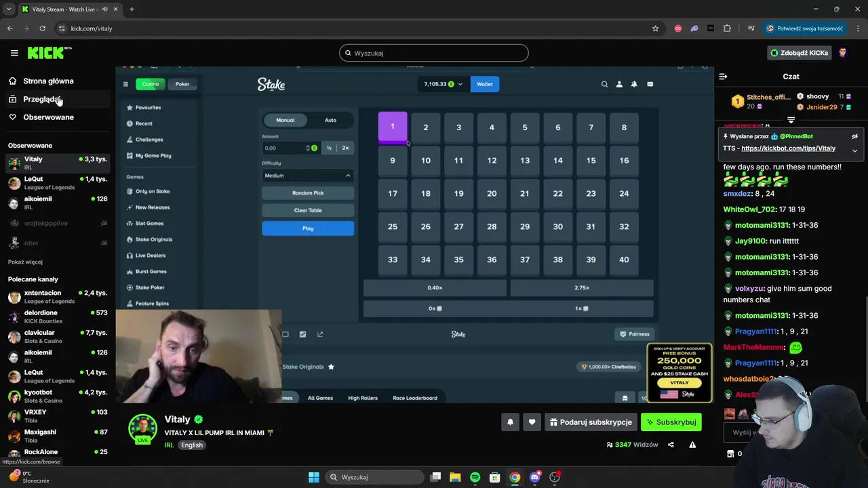Open Chrome extensions puzzle icon
868x488 pixels.
[x=727, y=28]
